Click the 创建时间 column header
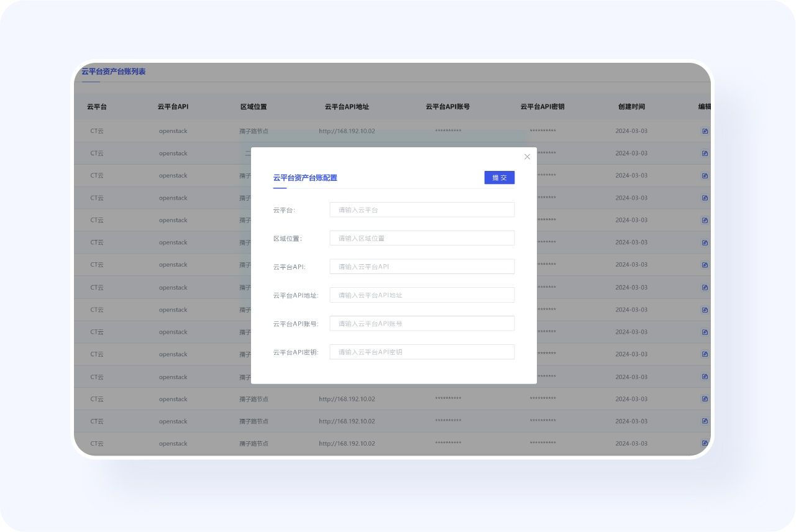 [631, 107]
